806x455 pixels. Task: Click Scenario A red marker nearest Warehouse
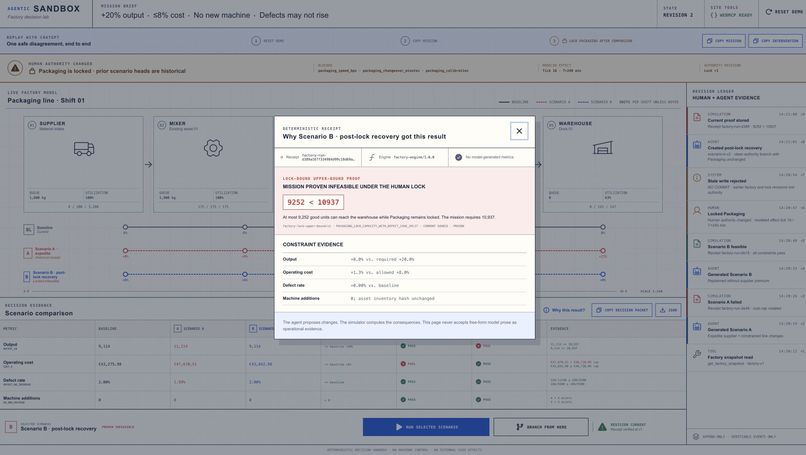point(602,250)
